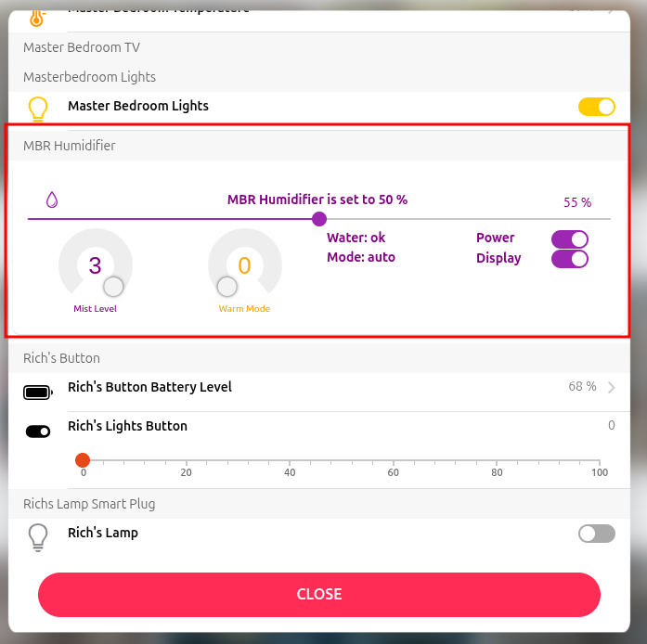This screenshot has height=644, width=647.
Task: Click the humidifier humidity slider handle
Action: tap(319, 219)
